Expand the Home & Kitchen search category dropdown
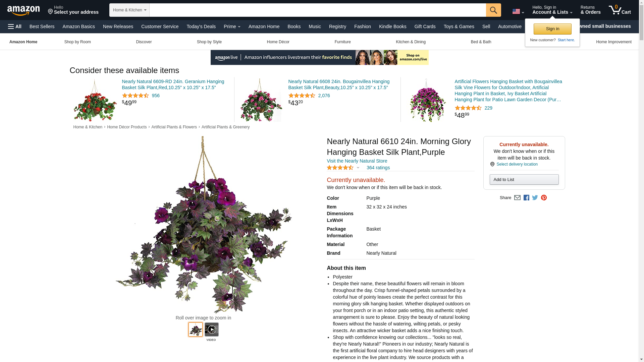 tap(129, 10)
